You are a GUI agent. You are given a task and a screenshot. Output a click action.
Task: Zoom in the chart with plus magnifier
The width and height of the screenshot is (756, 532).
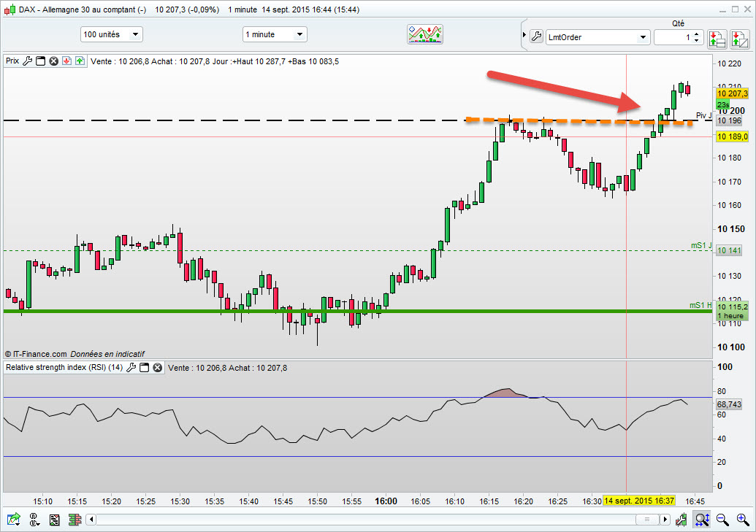click(x=743, y=520)
